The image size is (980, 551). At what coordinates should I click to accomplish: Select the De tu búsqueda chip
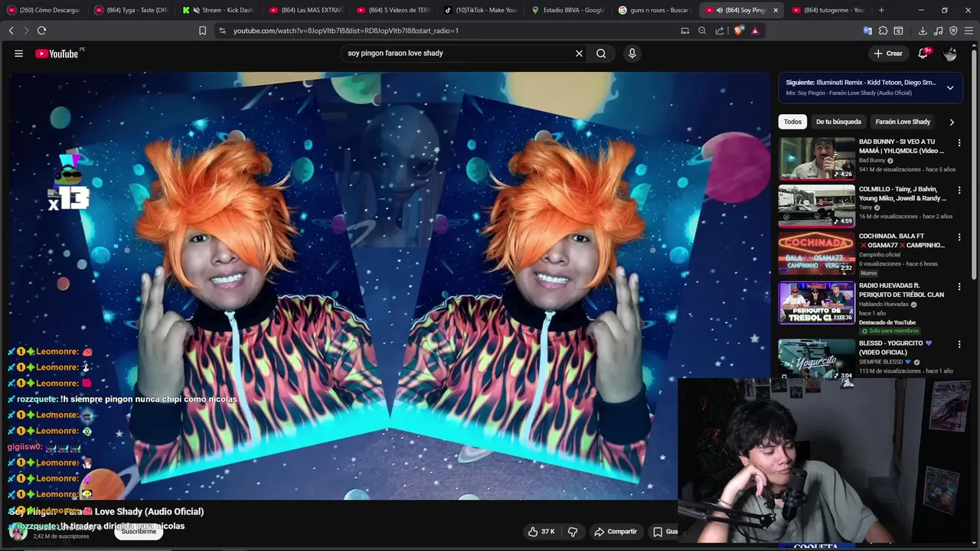838,122
